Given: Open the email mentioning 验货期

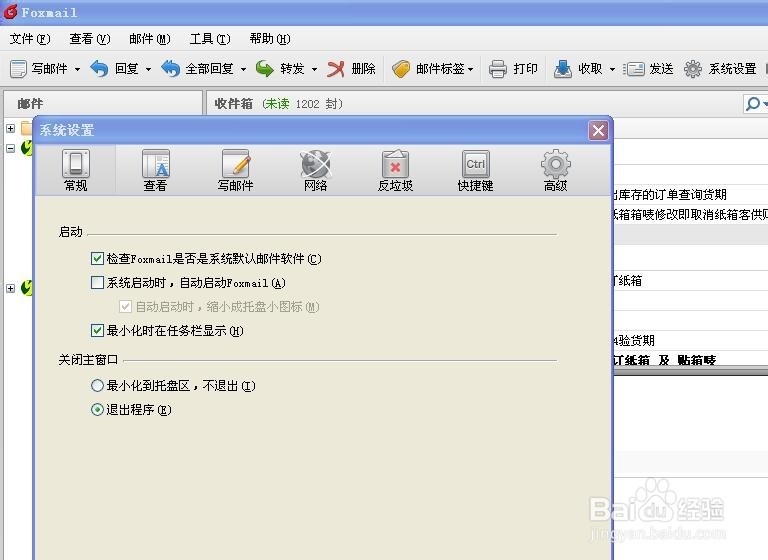Looking at the screenshot, I should coord(691,340).
